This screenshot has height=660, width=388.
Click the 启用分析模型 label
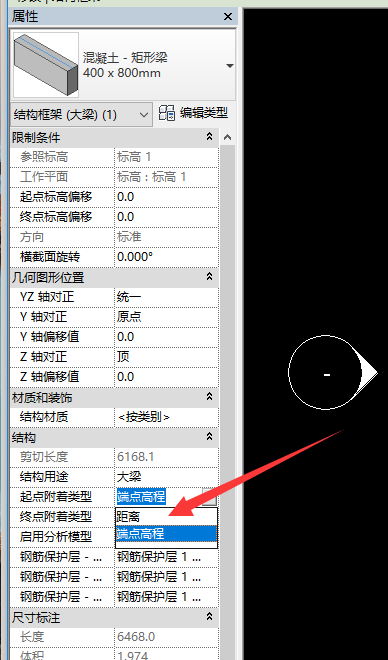(x=56, y=537)
